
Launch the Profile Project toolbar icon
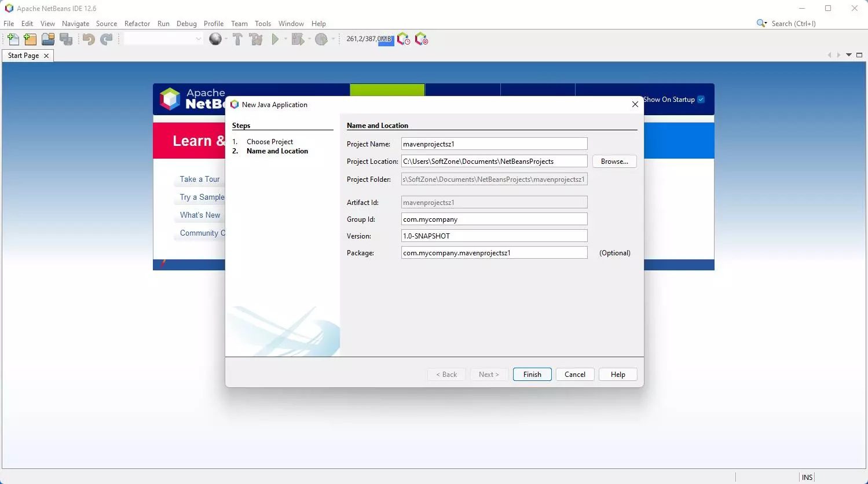322,39
